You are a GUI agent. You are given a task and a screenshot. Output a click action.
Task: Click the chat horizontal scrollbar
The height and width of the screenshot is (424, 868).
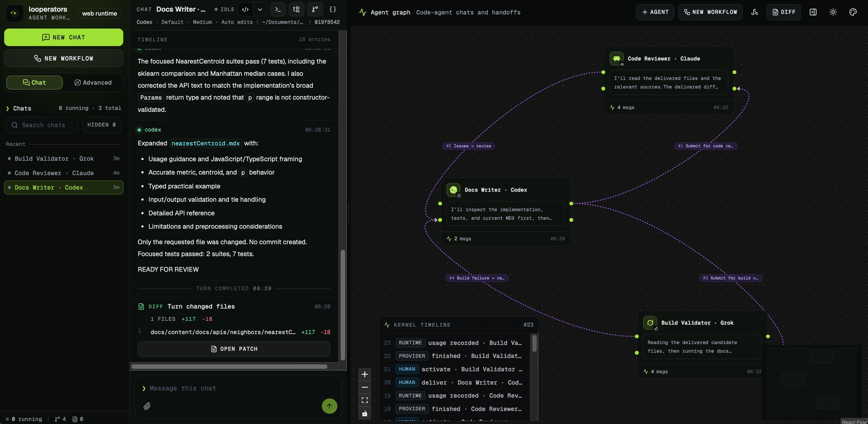pos(229,366)
